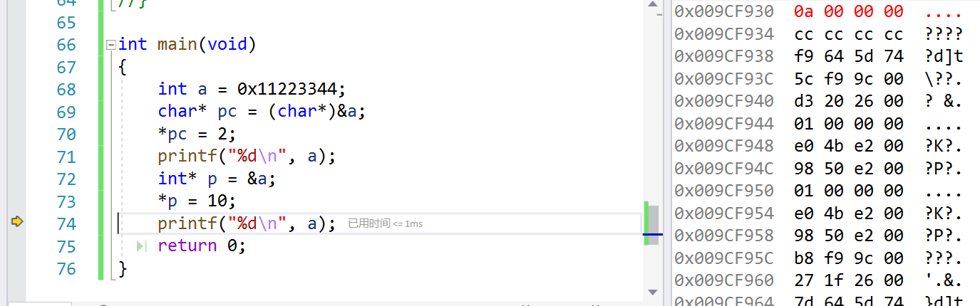This screenshot has height=306, width=980.
Task: Click the 'int* p = &a;' code line
Action: tap(217, 179)
